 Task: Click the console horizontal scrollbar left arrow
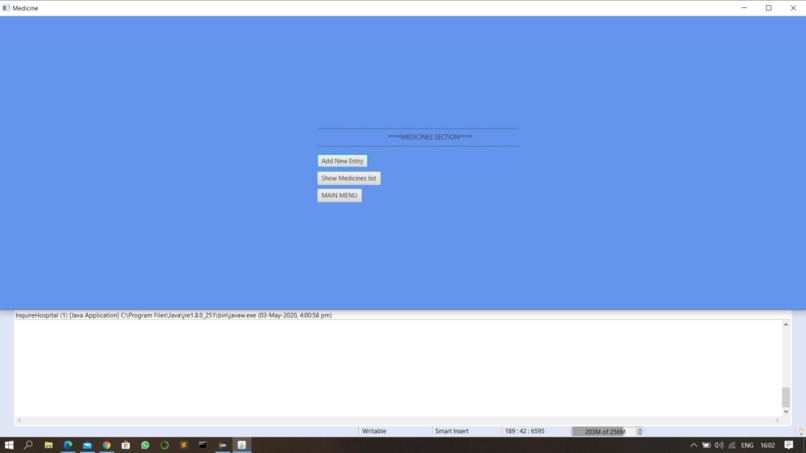coord(20,420)
